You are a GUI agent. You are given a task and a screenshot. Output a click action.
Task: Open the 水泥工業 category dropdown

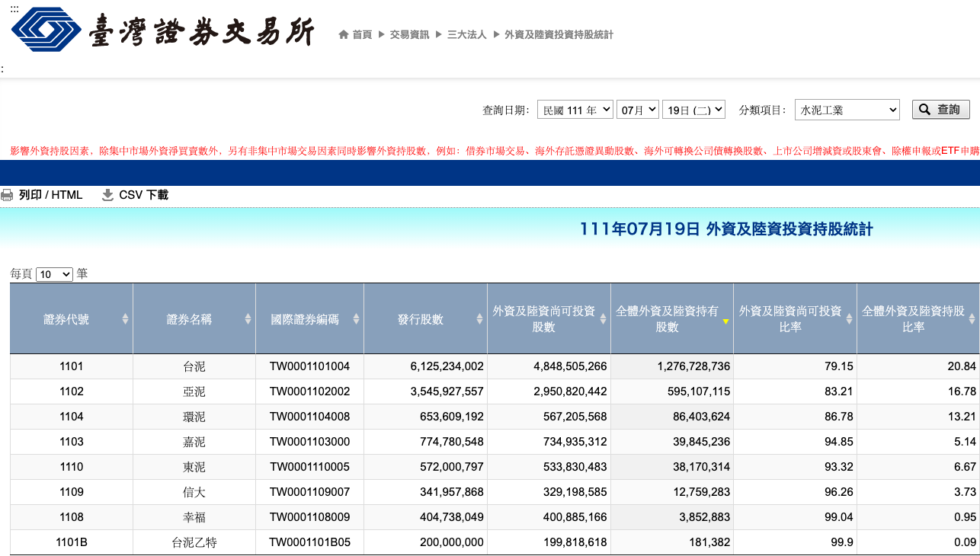(847, 110)
